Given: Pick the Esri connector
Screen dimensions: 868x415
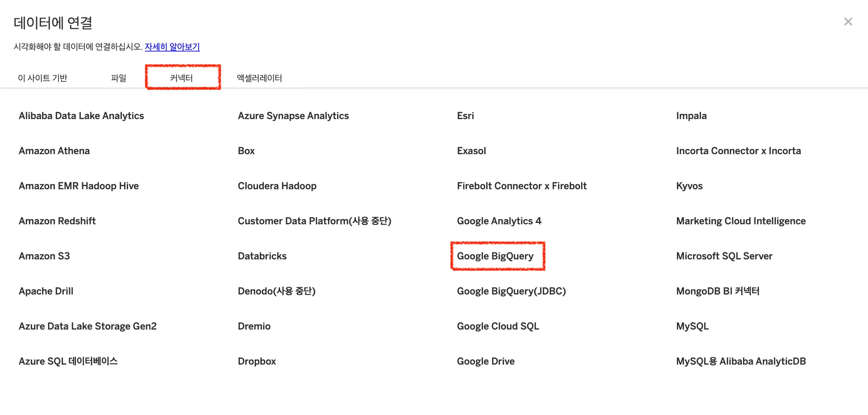Looking at the screenshot, I should (465, 116).
